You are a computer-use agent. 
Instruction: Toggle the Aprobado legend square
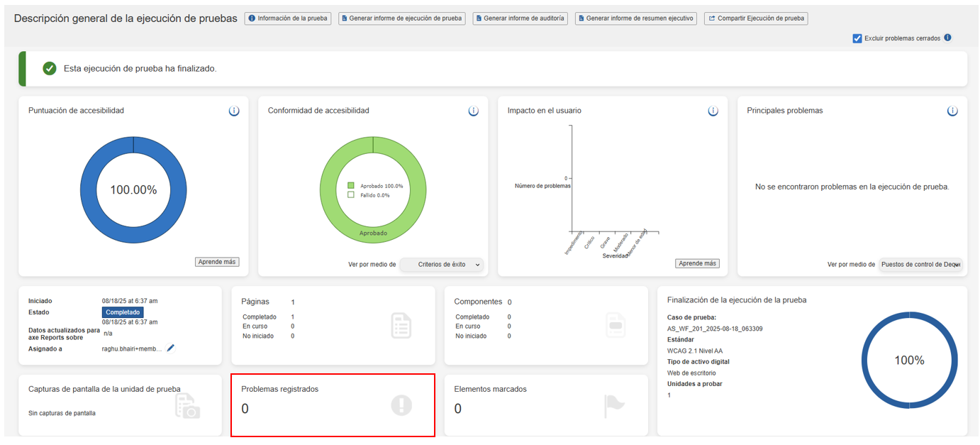click(351, 186)
